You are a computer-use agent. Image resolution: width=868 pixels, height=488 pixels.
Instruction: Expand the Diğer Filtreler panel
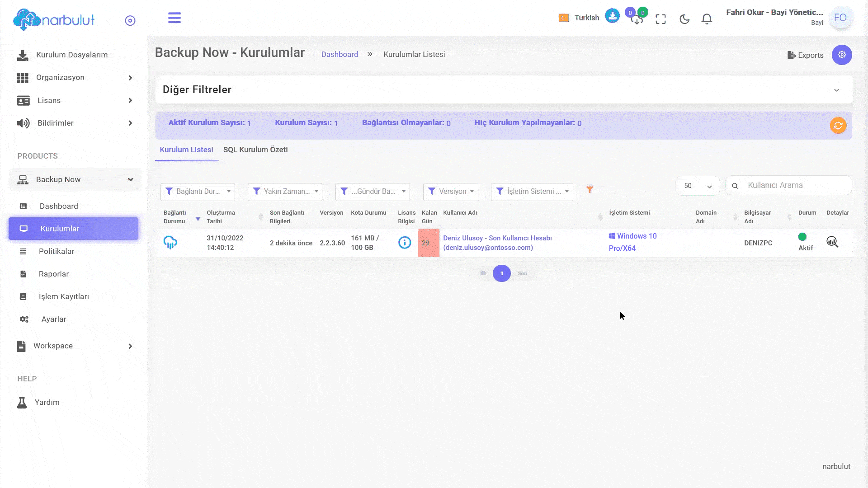(x=504, y=89)
